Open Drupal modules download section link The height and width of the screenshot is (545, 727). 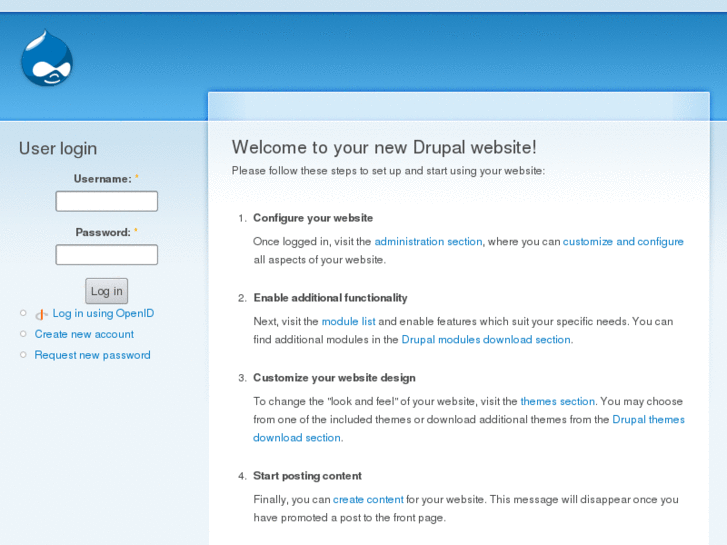tap(486, 340)
